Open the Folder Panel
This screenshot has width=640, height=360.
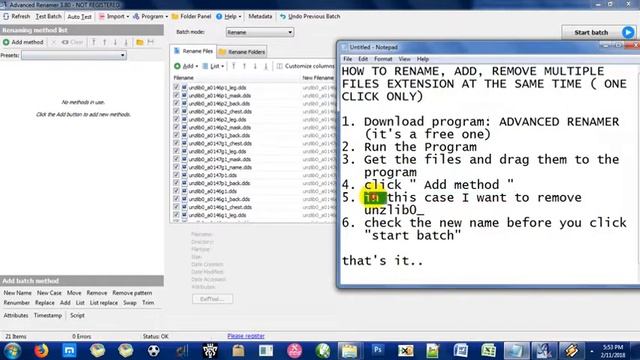point(191,16)
